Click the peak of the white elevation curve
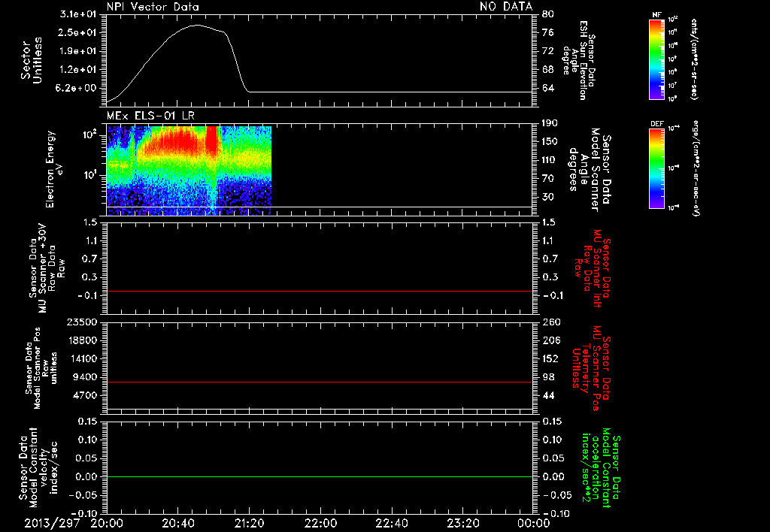This screenshot has height=532, width=770. [198, 25]
